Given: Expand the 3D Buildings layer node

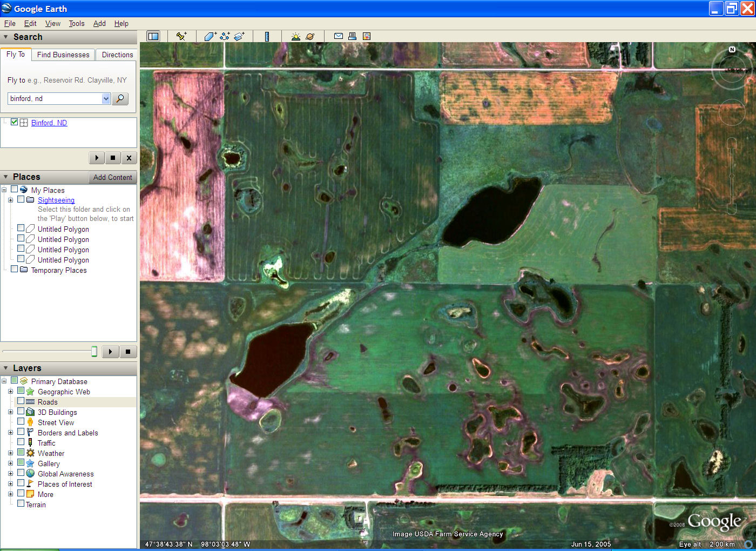Looking at the screenshot, I should point(10,412).
